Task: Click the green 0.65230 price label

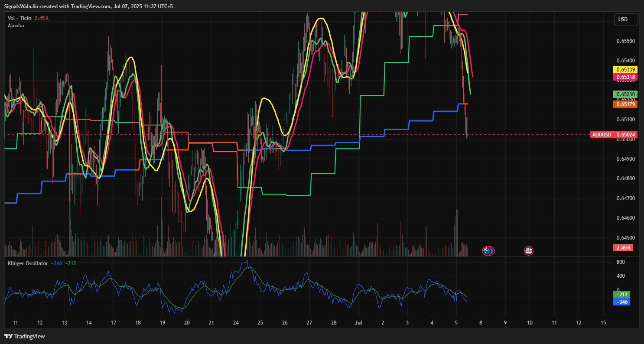Action: tap(625, 94)
